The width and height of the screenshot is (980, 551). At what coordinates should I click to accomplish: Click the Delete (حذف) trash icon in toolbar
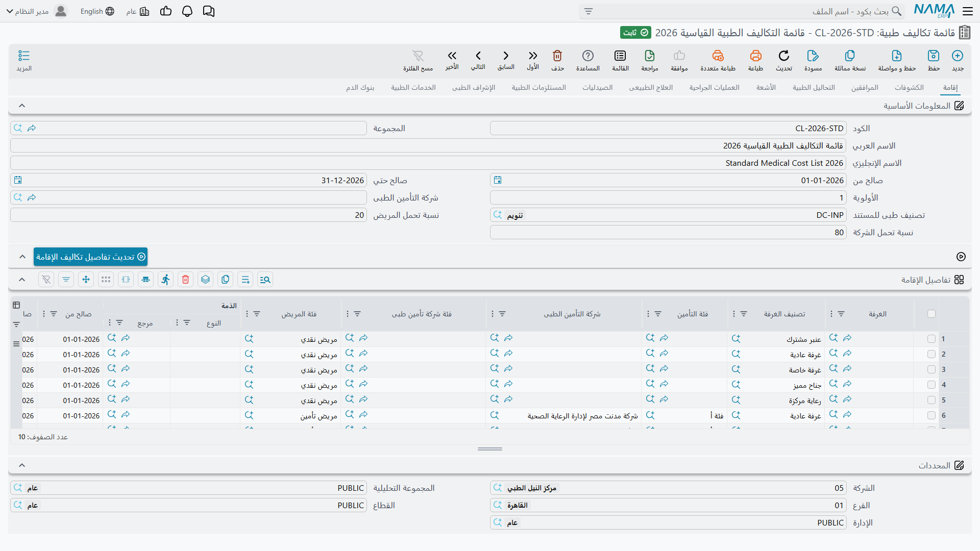tap(557, 56)
